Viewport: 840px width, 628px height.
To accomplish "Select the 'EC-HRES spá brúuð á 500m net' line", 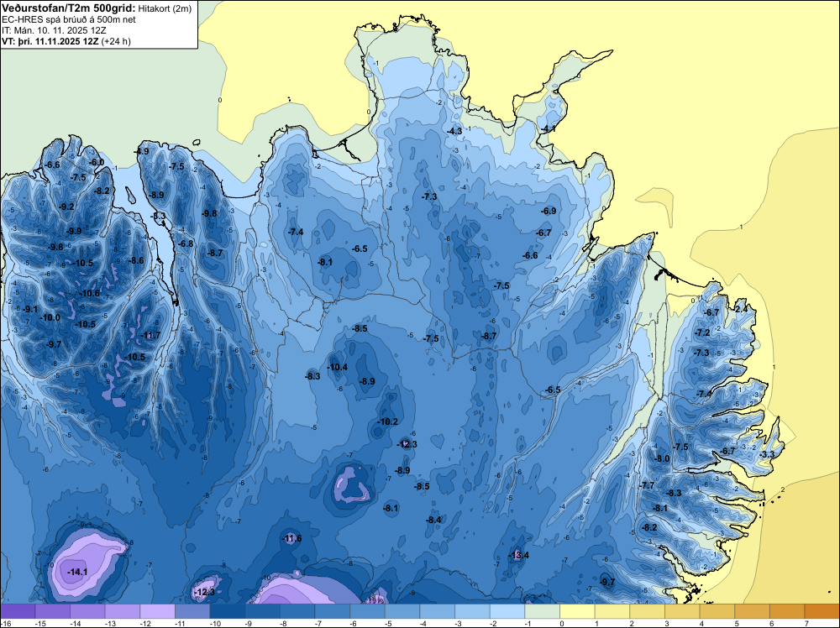I will click(x=68, y=19).
